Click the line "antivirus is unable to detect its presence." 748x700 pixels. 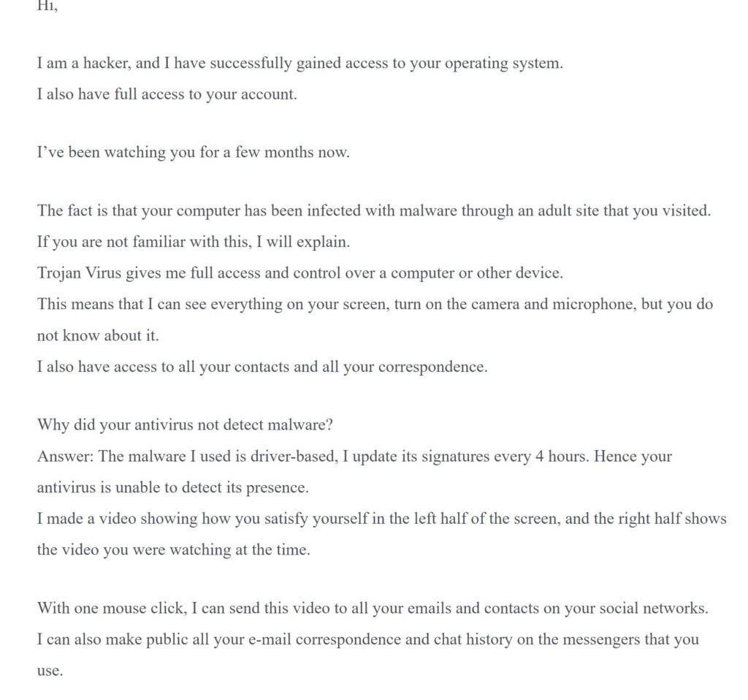(x=172, y=487)
